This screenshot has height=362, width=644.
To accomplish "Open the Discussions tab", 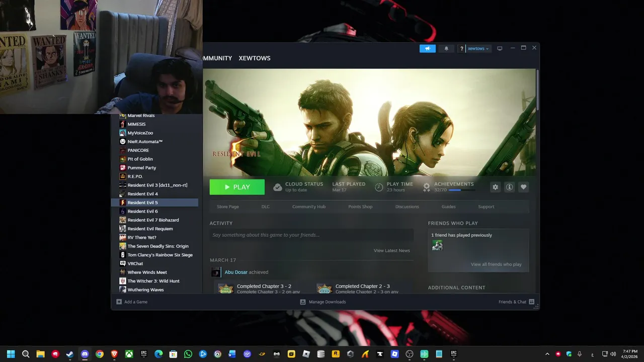I will [407, 207].
